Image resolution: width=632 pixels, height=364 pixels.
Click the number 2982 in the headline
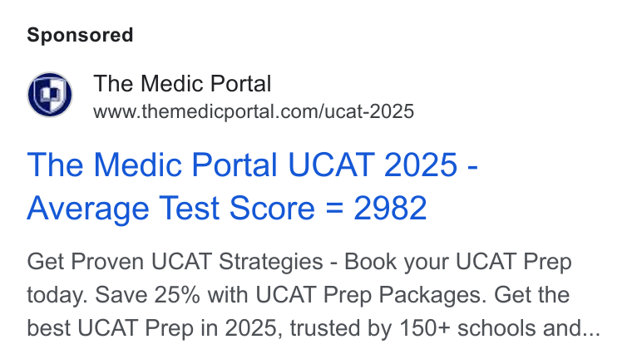[x=390, y=208]
